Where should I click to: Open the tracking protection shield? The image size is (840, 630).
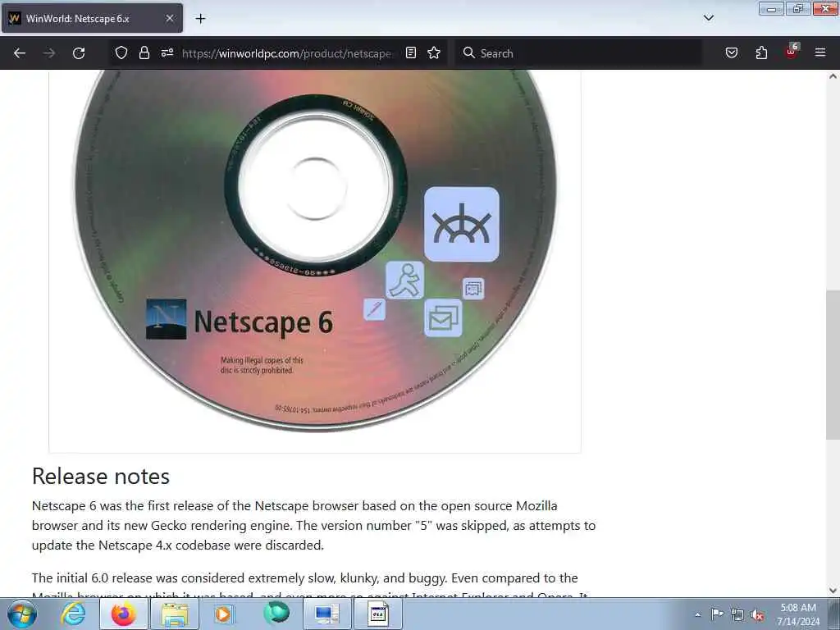coord(121,52)
